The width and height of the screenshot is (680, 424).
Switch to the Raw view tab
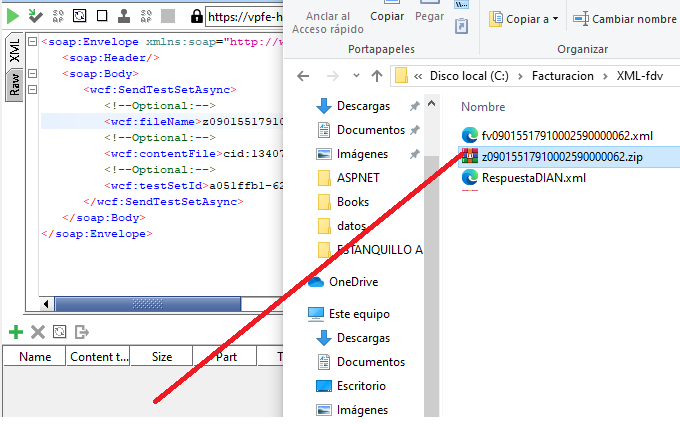(15, 86)
